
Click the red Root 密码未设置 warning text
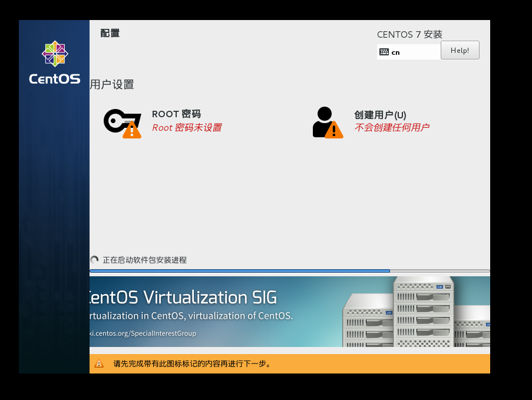[187, 127]
